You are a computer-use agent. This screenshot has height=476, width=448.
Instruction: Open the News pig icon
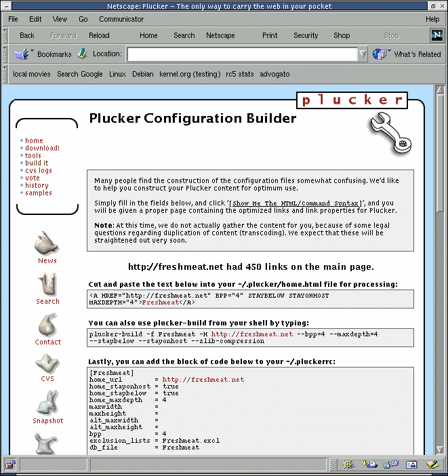pos(45,243)
